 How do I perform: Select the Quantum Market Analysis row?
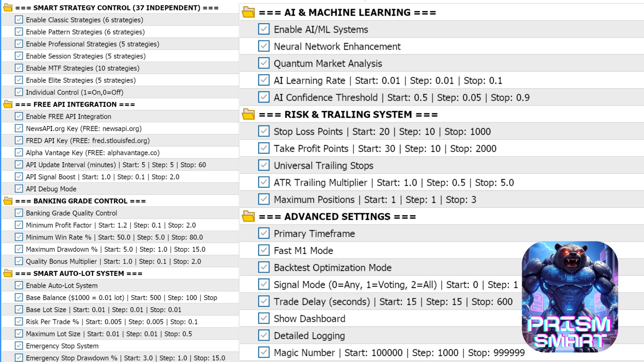tap(442, 63)
